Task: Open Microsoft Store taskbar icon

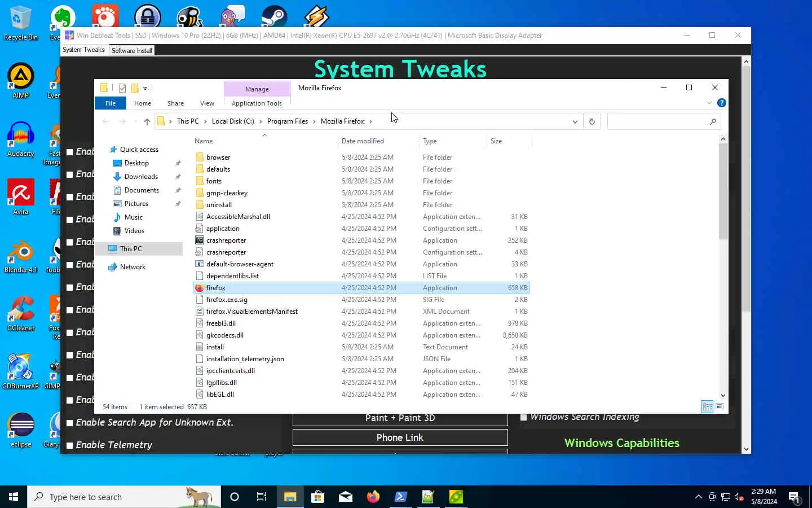Action: 317,497
